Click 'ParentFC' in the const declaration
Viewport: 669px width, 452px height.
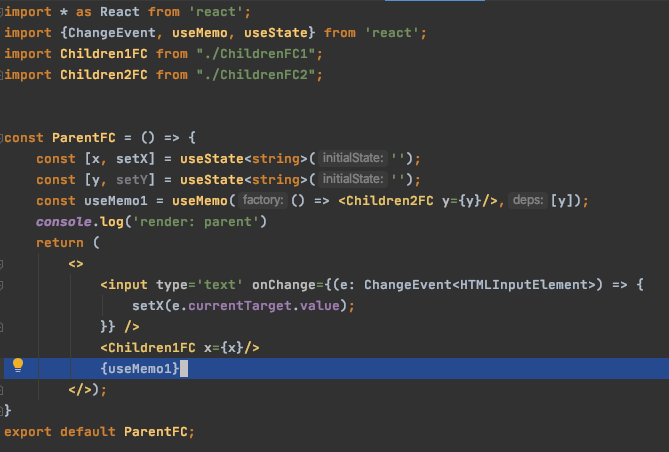coord(84,138)
